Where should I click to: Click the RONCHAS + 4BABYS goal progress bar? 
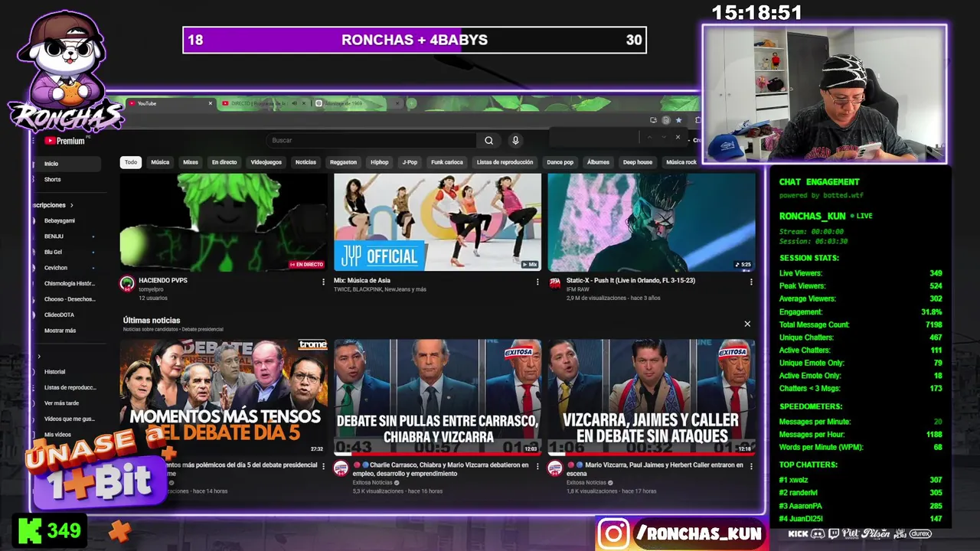414,40
